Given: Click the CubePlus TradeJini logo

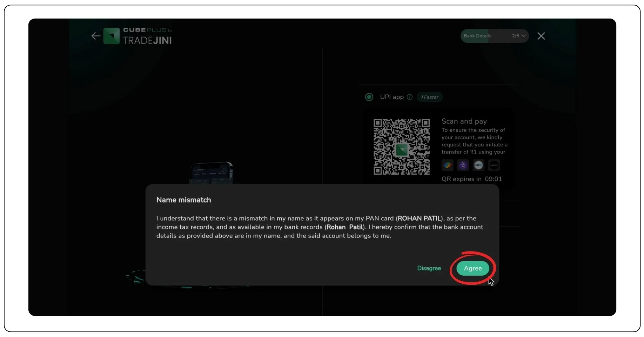Looking at the screenshot, I should tap(137, 36).
